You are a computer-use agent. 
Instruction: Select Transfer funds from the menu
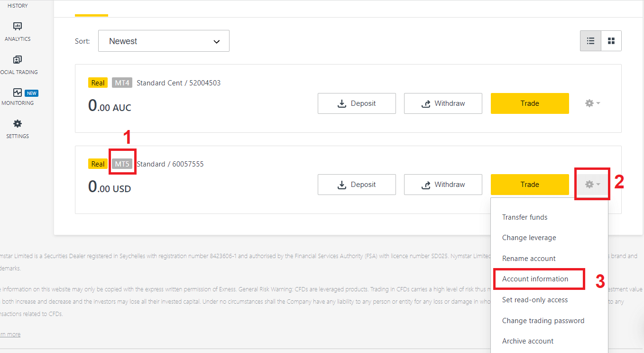pos(524,217)
